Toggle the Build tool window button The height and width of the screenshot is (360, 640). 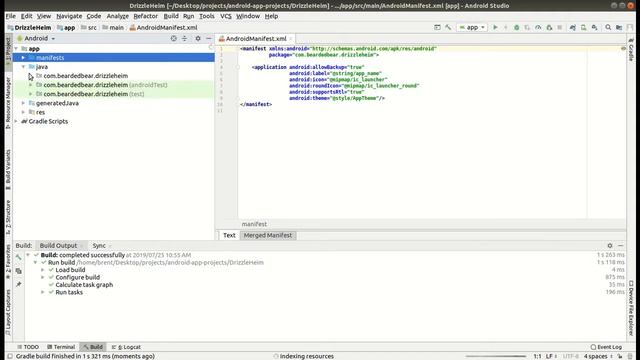[93, 347]
